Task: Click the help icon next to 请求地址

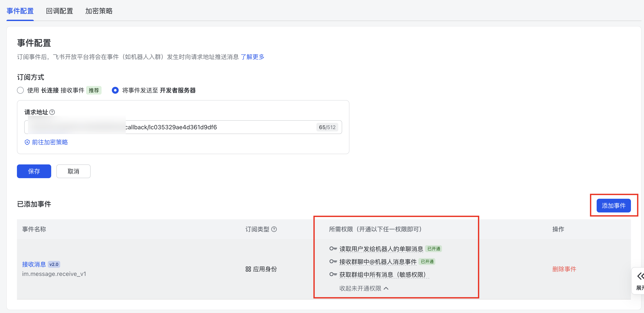Action: coord(52,112)
